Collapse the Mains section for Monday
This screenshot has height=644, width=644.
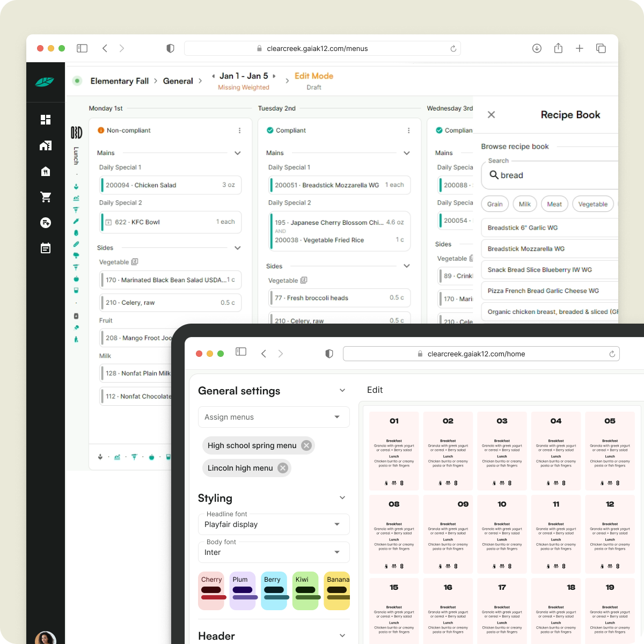[x=237, y=153]
